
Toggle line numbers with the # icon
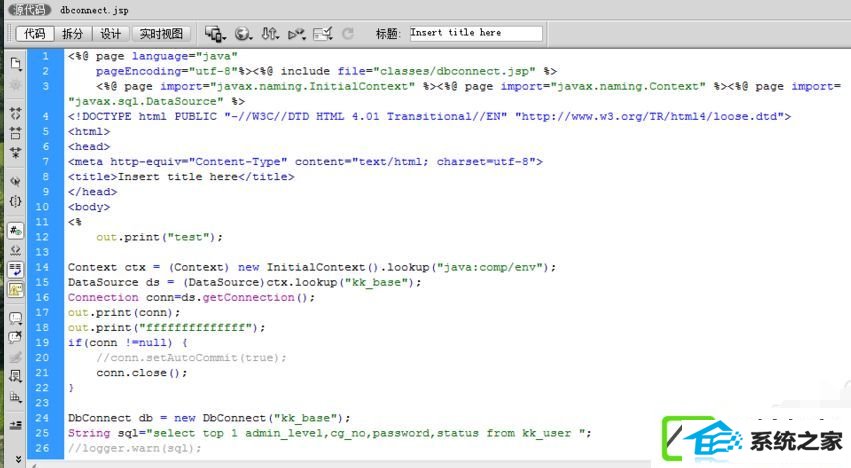click(16, 230)
